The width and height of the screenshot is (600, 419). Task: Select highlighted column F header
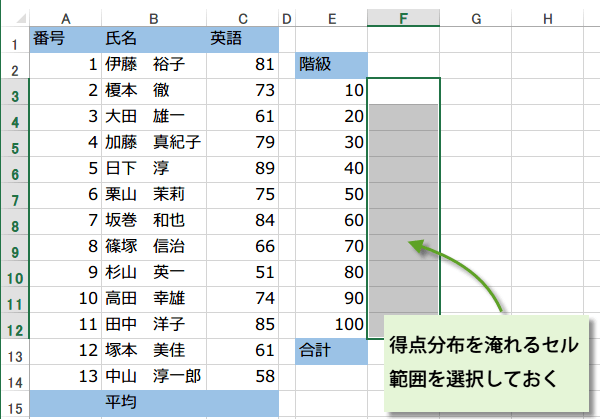coord(403,18)
